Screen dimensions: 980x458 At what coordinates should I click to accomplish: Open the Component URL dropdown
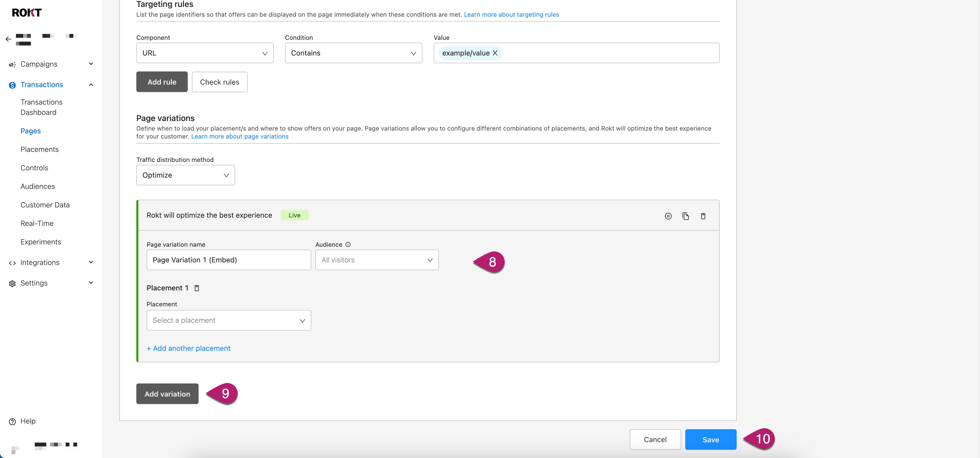point(205,53)
